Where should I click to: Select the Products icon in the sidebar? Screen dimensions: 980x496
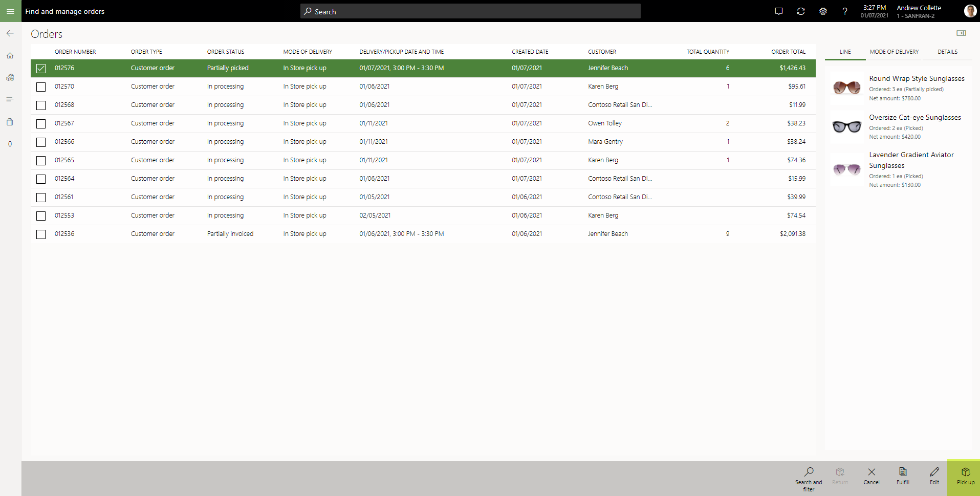point(10,77)
